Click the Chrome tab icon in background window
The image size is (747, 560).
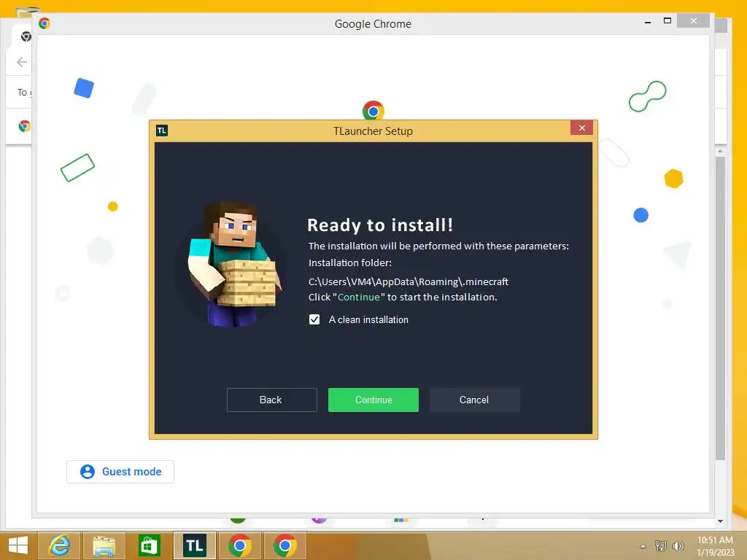(x=26, y=36)
